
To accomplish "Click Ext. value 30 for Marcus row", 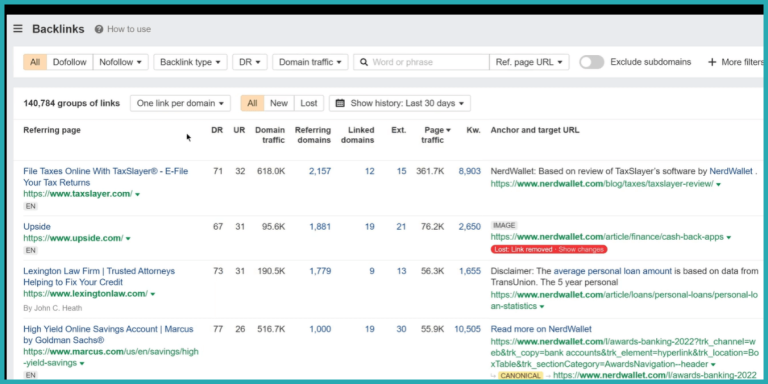I will pos(401,329).
